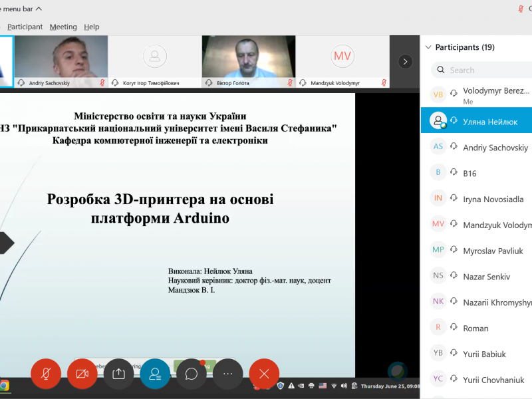Unmute your microphone in the meeting controls
Image resolution: width=532 pixels, height=399 pixels.
pyautogui.click(x=46, y=374)
